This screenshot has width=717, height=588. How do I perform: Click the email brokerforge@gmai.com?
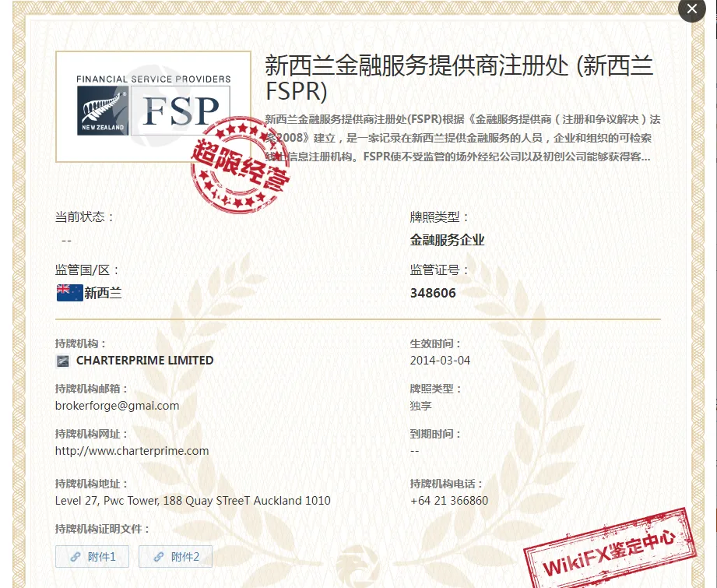coord(117,406)
